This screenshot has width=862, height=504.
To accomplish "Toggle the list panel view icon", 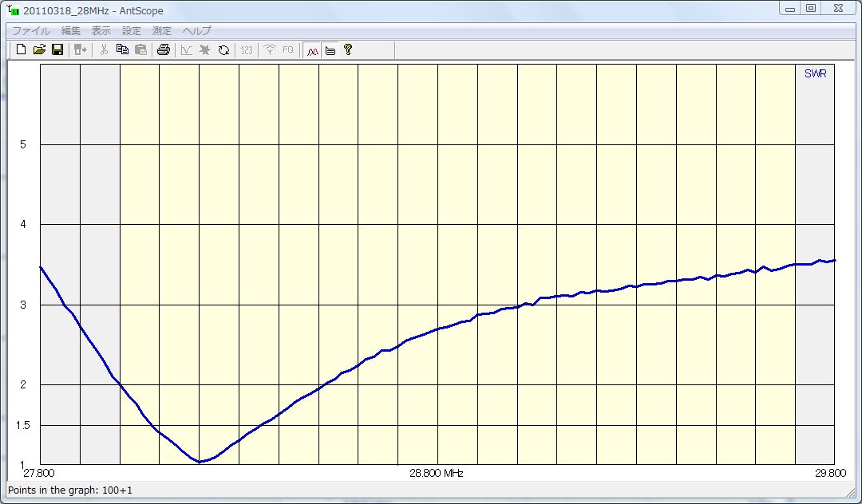I will pyautogui.click(x=330, y=50).
